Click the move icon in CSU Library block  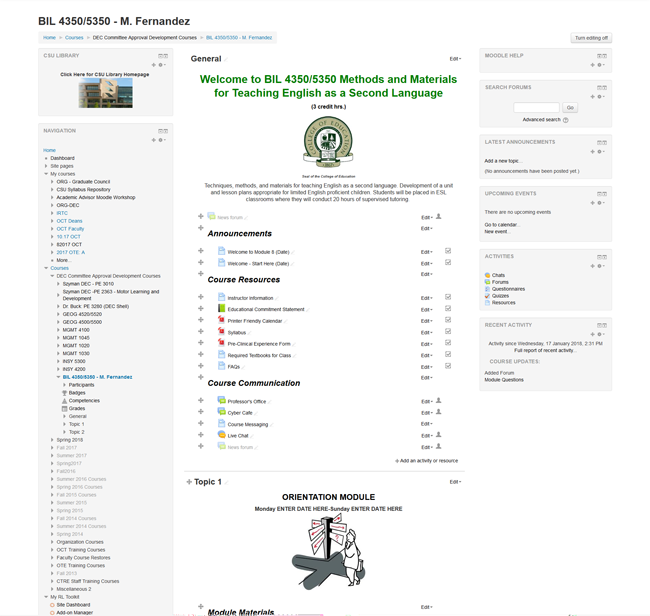(x=153, y=65)
